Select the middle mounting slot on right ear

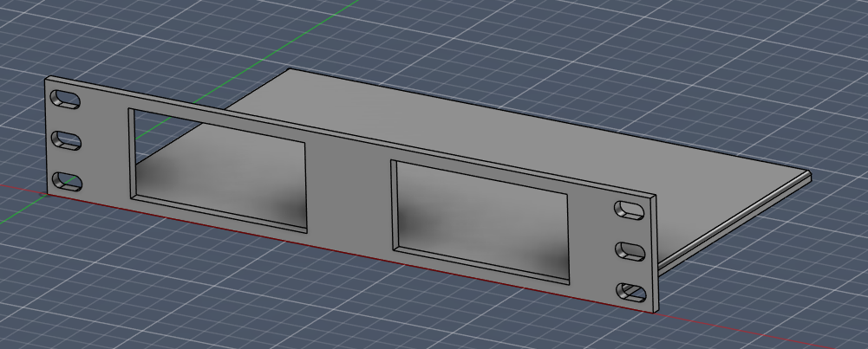[630, 251]
